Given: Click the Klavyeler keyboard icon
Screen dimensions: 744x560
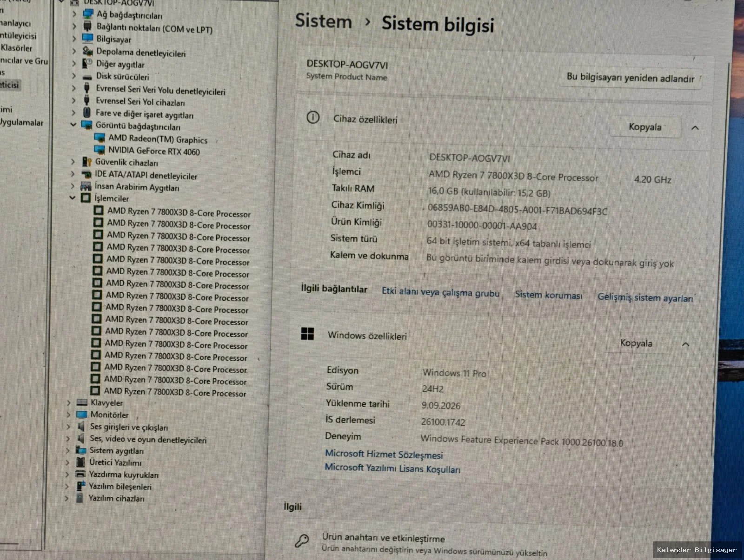Looking at the screenshot, I should [82, 402].
